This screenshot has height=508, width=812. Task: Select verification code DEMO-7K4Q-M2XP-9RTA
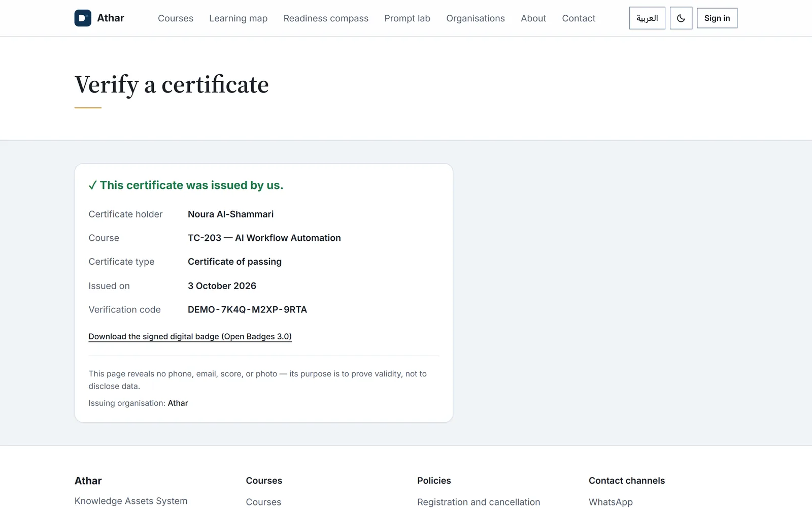tap(247, 309)
